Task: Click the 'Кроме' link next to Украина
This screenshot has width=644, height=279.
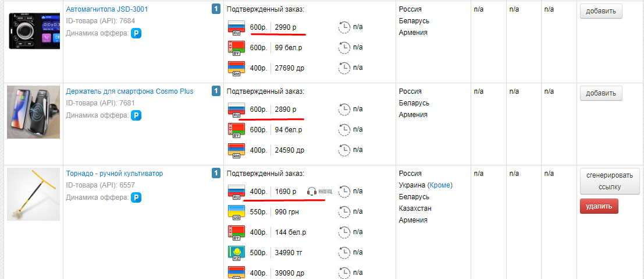Action: click(439, 185)
